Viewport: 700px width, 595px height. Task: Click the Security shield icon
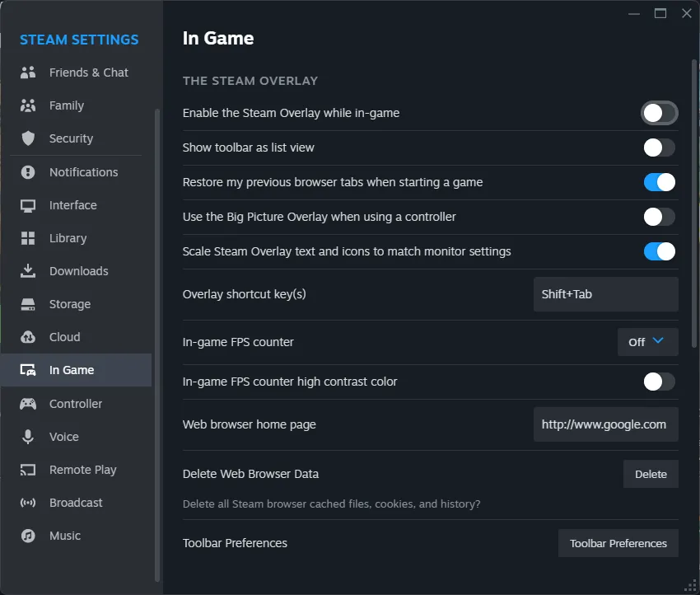point(28,138)
